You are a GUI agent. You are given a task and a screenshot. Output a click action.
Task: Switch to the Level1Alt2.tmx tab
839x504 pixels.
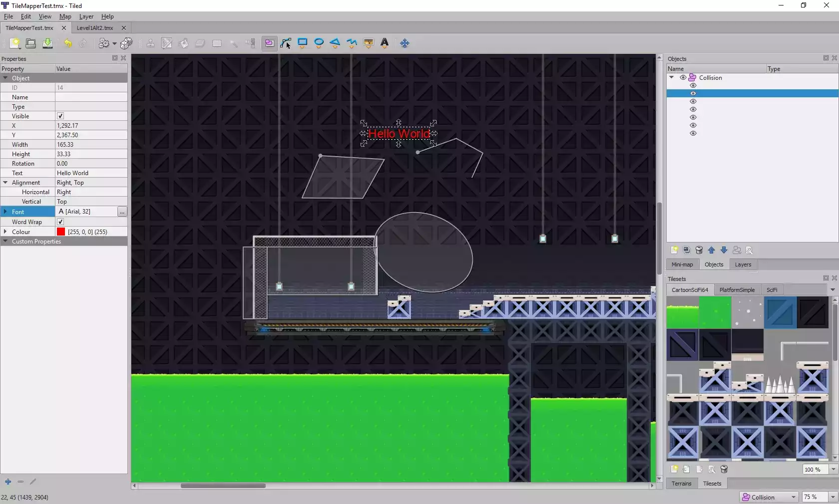[95, 28]
